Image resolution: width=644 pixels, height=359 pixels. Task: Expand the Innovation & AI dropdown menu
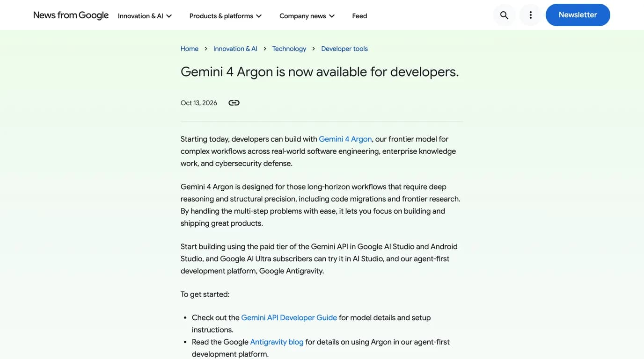145,16
